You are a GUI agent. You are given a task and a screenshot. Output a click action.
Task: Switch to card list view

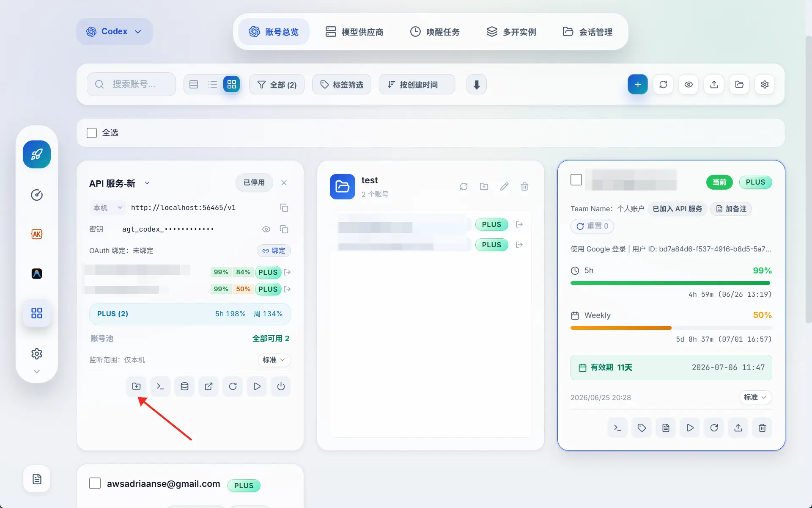pos(194,85)
